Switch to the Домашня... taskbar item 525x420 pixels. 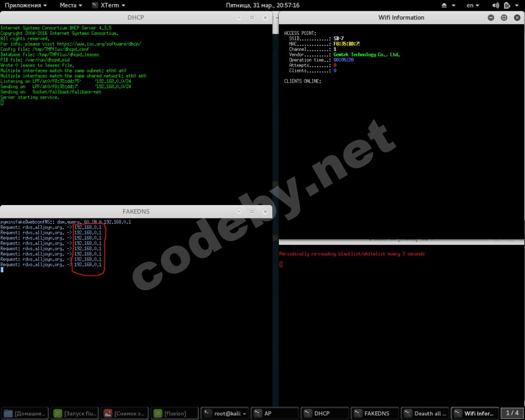click(25, 413)
